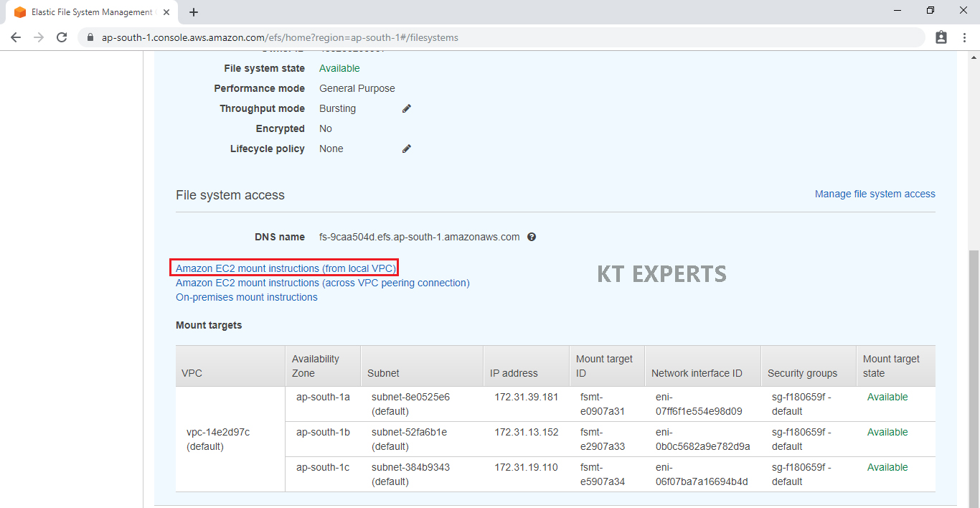Reload the current page

(62, 37)
